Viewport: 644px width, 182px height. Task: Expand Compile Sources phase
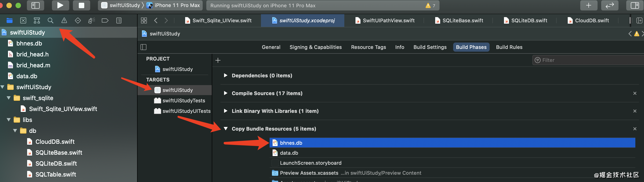tap(225, 93)
